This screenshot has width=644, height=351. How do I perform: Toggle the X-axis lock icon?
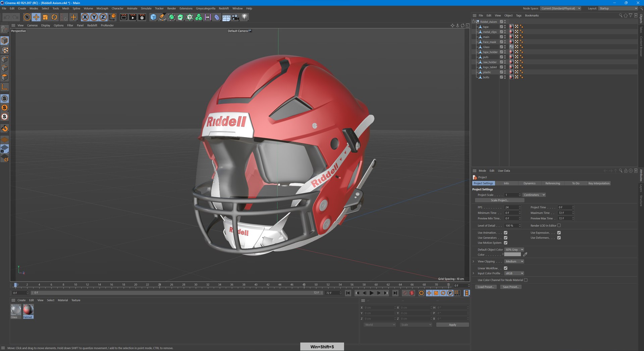click(x=85, y=17)
